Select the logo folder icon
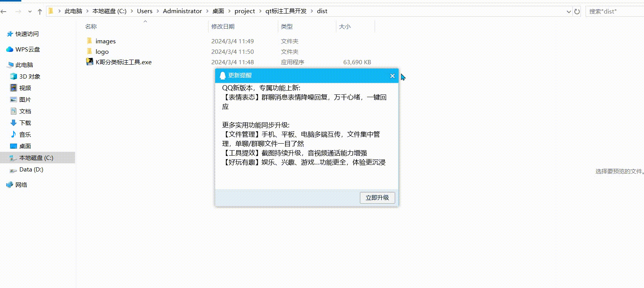 (x=89, y=51)
